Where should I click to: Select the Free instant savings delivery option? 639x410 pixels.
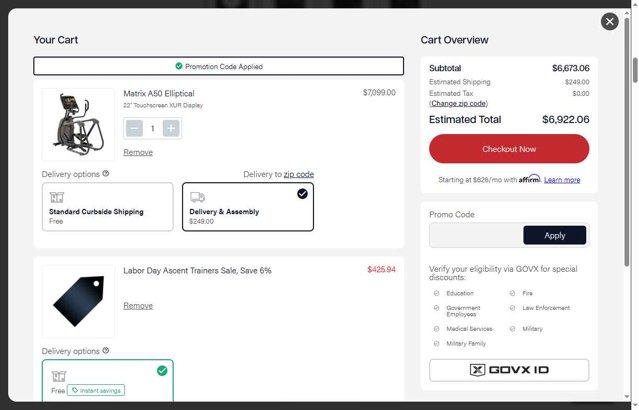pyautogui.click(x=108, y=381)
